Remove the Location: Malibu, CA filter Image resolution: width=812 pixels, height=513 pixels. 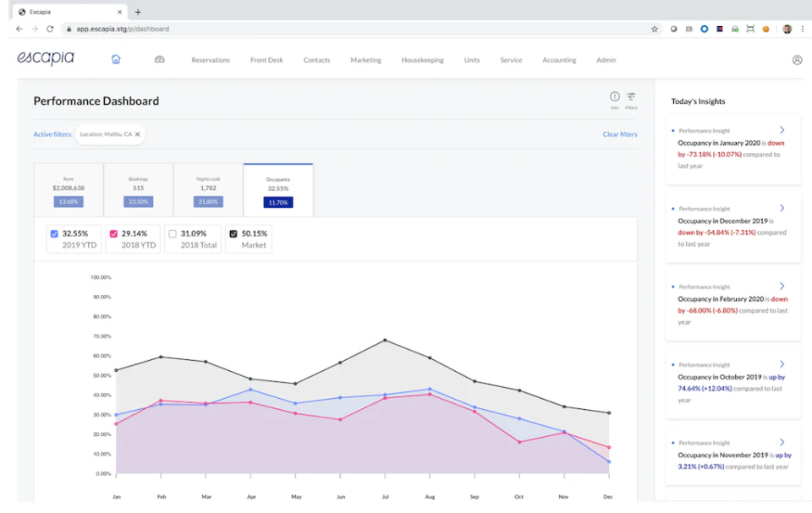point(138,134)
